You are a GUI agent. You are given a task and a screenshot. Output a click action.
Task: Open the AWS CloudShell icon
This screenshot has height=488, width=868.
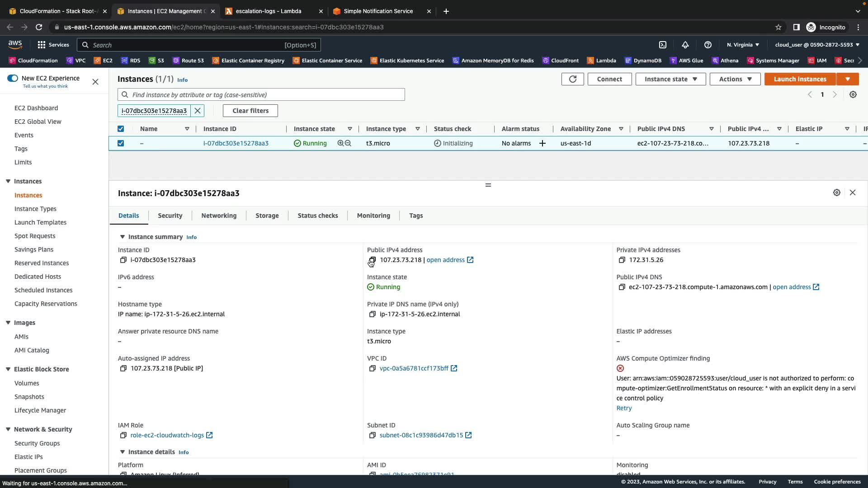point(663,45)
